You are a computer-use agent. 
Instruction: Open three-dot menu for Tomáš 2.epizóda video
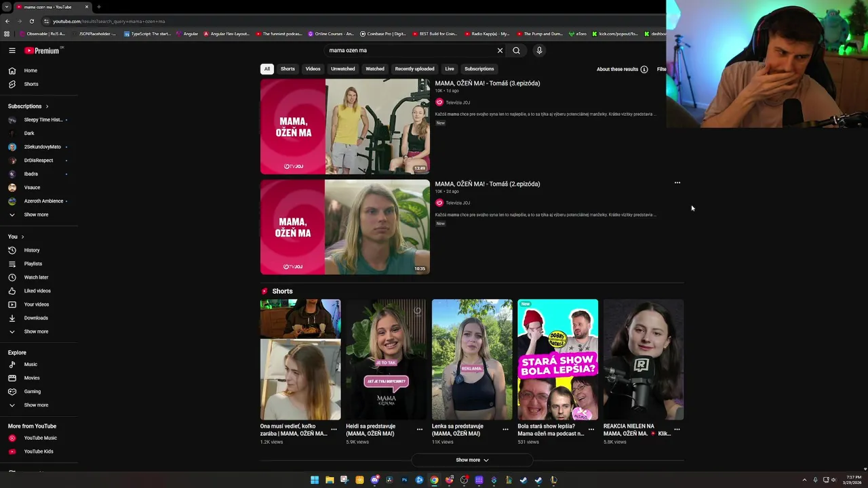677,183
